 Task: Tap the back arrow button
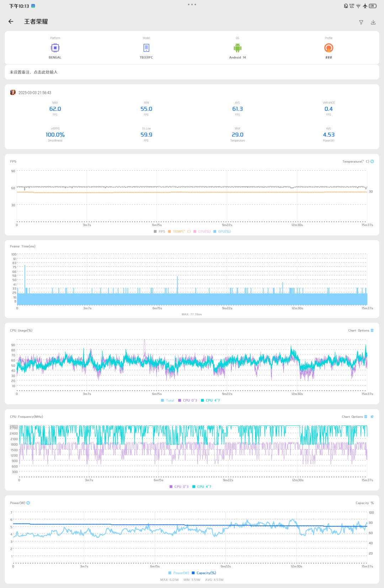11,22
